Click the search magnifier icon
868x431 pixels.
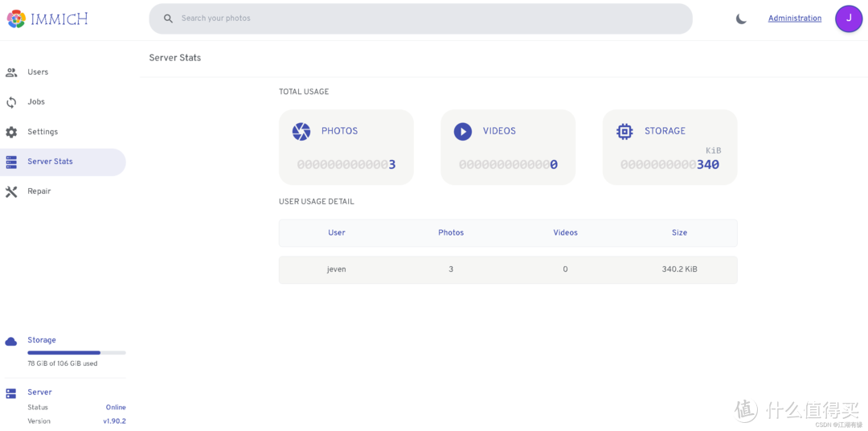168,18
